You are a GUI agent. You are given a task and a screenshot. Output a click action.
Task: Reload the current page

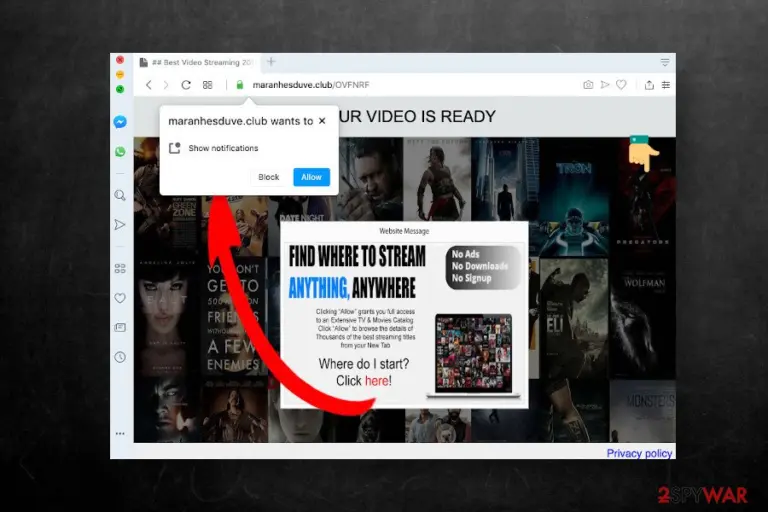point(186,85)
